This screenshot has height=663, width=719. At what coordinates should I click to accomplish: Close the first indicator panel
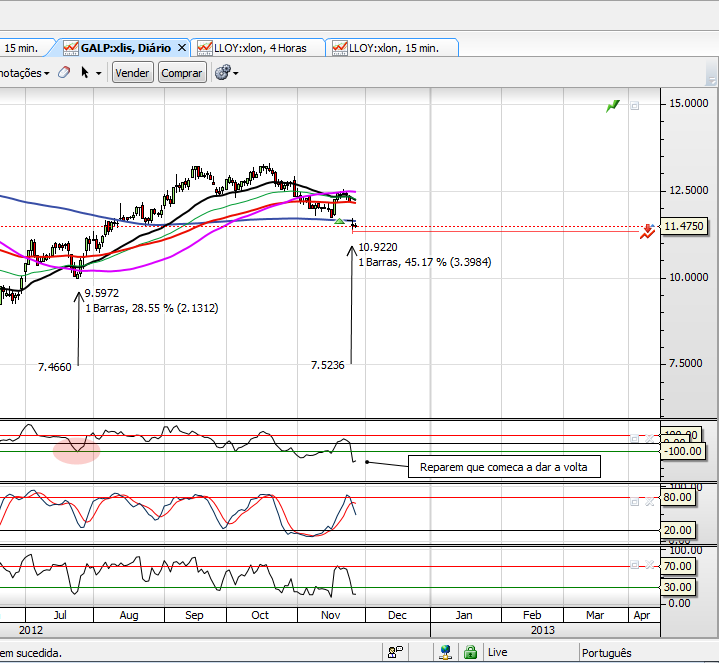(x=649, y=439)
